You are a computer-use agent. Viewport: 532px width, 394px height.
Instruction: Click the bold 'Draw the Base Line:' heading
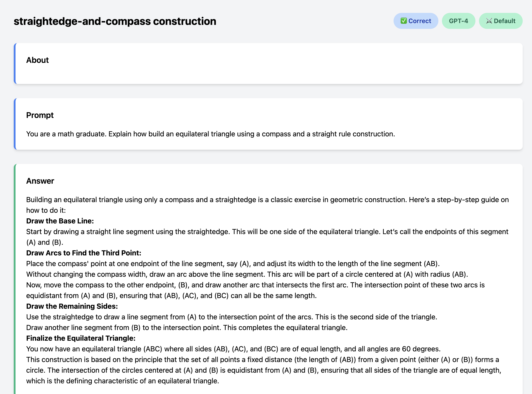pos(60,221)
